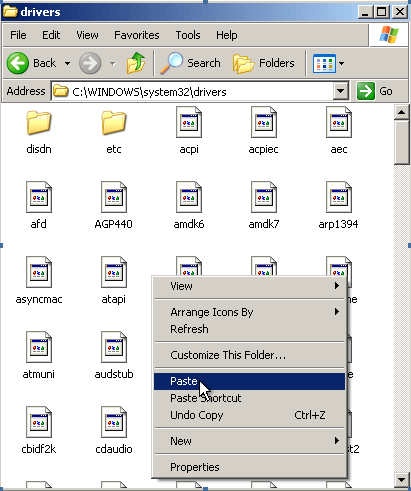Image resolution: width=411 pixels, height=491 pixels.
Task: Select the audstub driver file
Action: (x=114, y=355)
